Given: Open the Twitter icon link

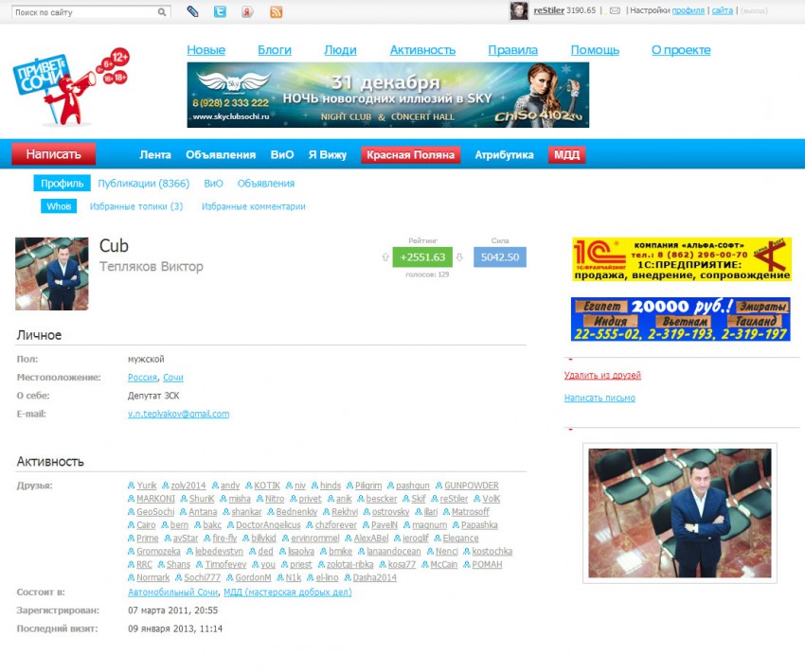Looking at the screenshot, I should [220, 12].
